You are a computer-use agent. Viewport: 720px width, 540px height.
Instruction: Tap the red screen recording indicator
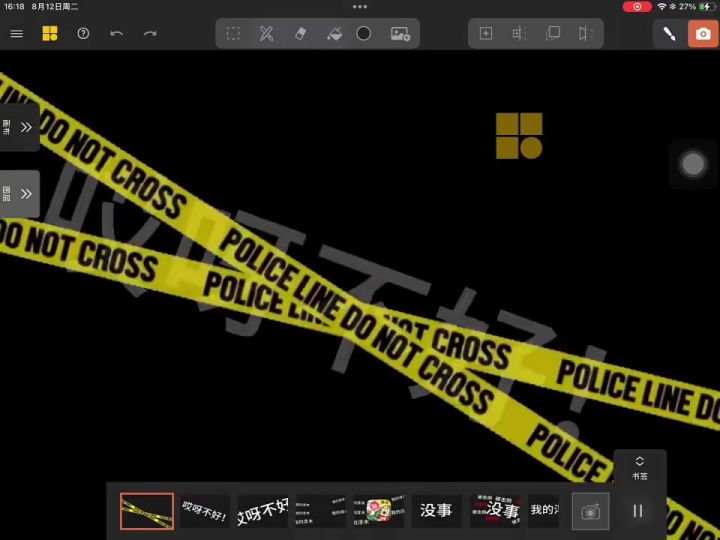637,6
